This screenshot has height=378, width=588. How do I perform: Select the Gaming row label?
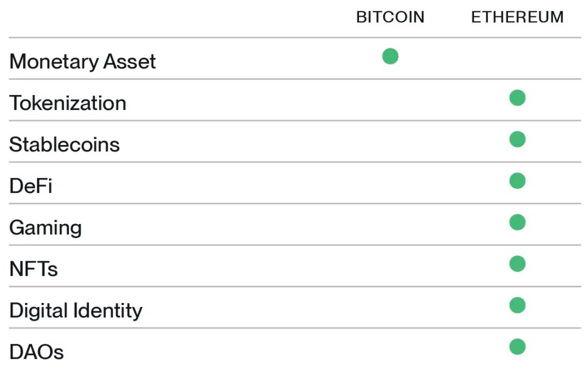46,228
